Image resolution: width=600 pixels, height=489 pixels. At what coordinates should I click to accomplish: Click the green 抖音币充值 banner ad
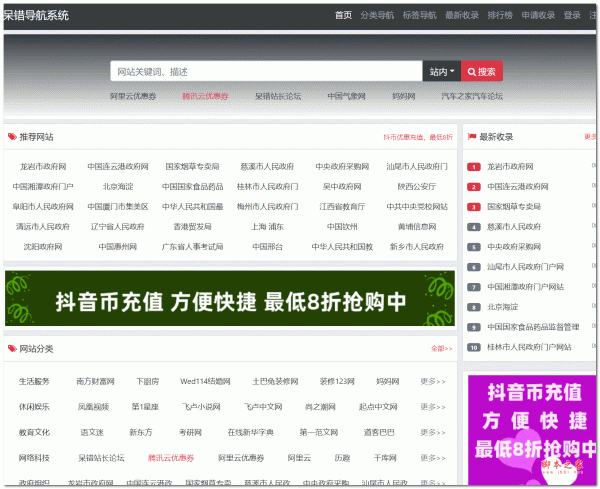pyautogui.click(x=230, y=298)
